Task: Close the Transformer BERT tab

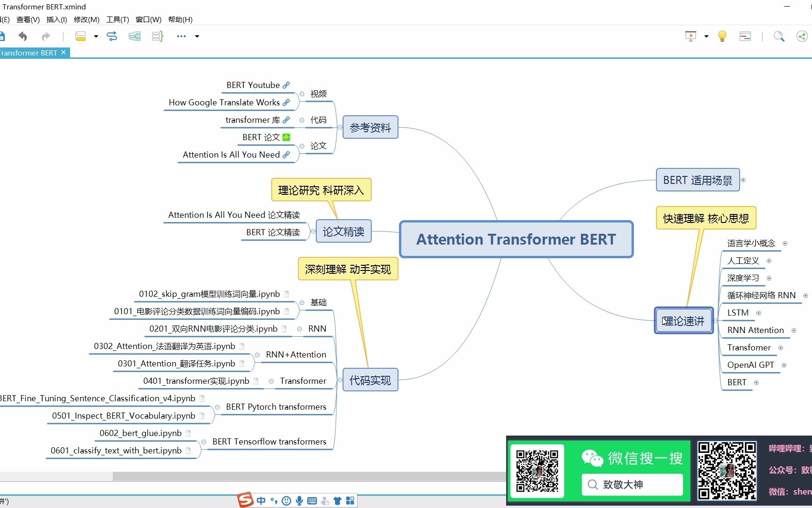Action: [63, 52]
